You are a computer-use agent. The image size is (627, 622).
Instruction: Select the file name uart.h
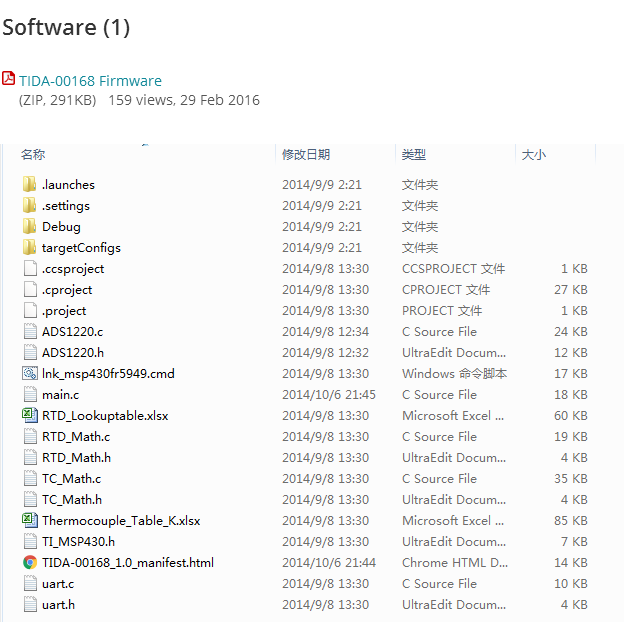coord(58,604)
